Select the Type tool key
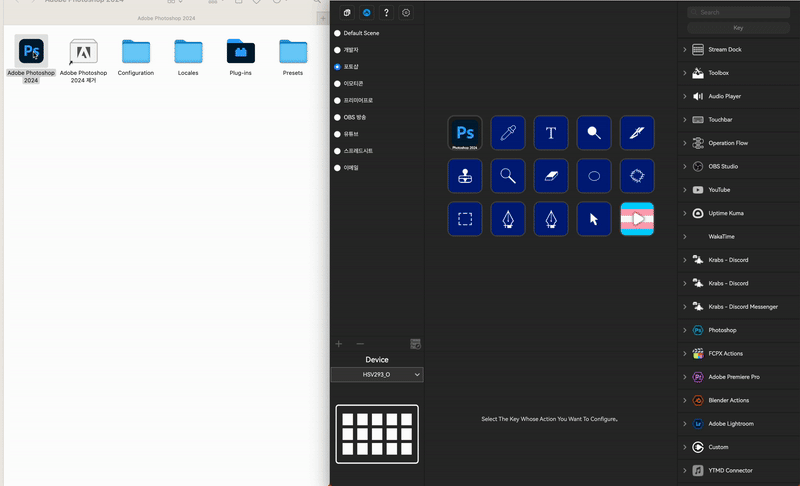This screenshot has height=486, width=800. click(x=551, y=133)
